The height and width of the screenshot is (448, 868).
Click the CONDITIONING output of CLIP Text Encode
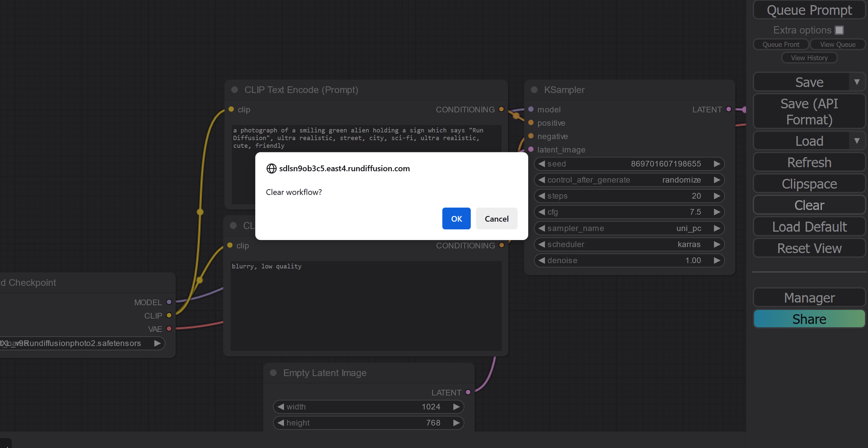[x=502, y=109]
